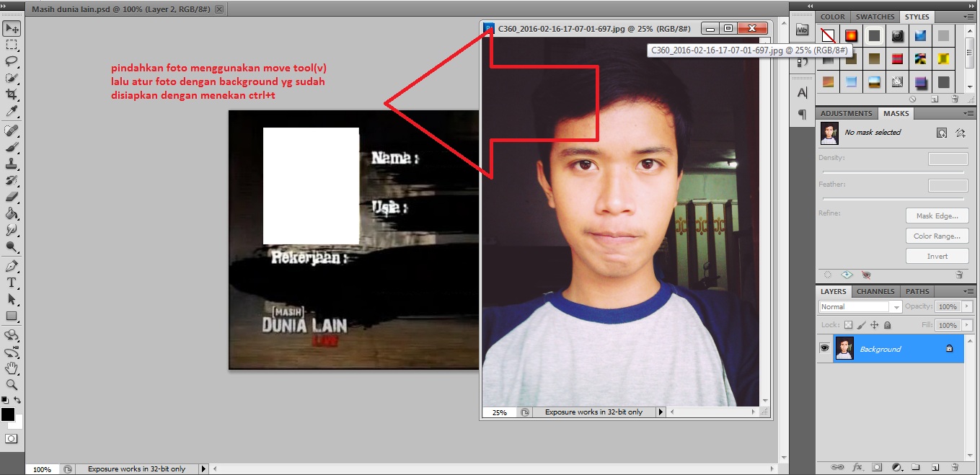This screenshot has width=980, height=475.
Task: Click the Clear Style icon in Styles panel
Action: click(x=827, y=35)
